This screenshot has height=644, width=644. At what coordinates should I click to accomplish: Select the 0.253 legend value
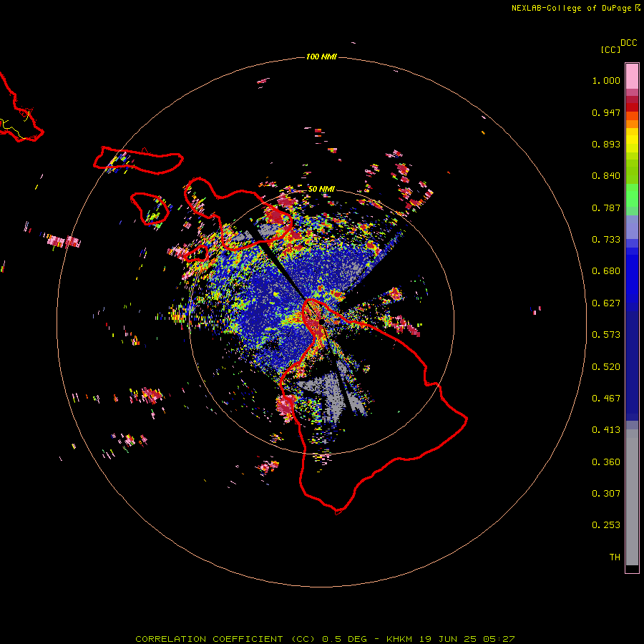pos(606,525)
